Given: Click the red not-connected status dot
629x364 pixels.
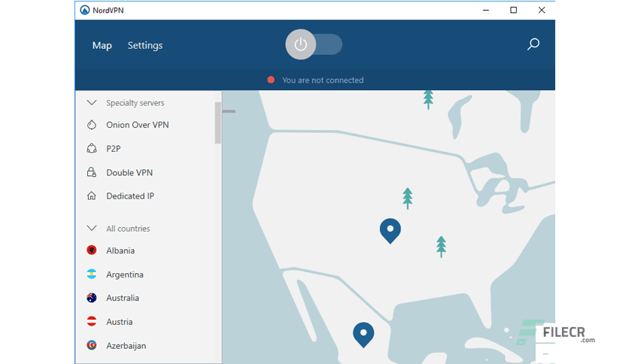Looking at the screenshot, I should pyautogui.click(x=271, y=80).
